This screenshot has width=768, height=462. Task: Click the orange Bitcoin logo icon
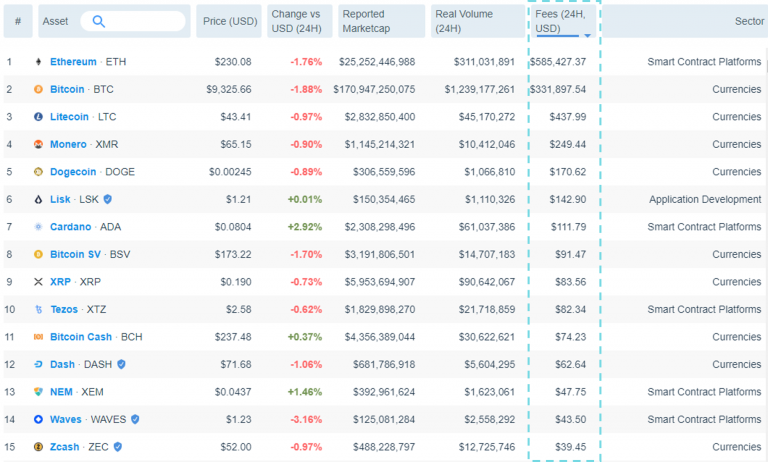(38, 89)
